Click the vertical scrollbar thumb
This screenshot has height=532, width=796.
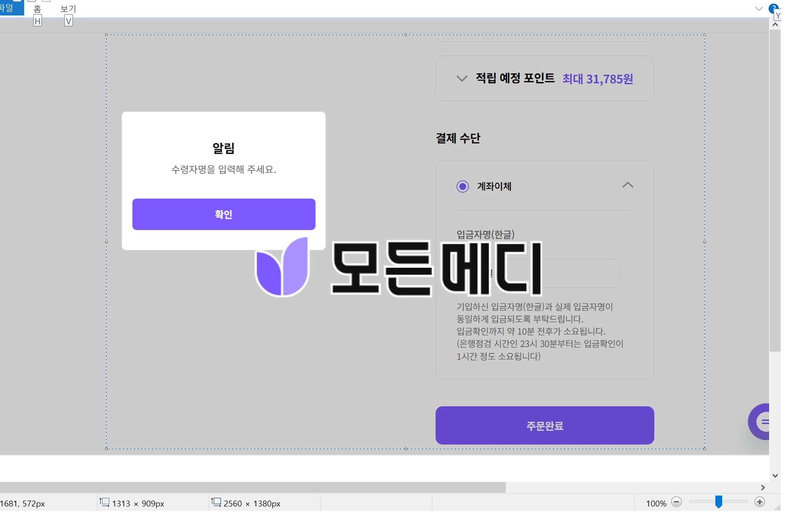775,190
